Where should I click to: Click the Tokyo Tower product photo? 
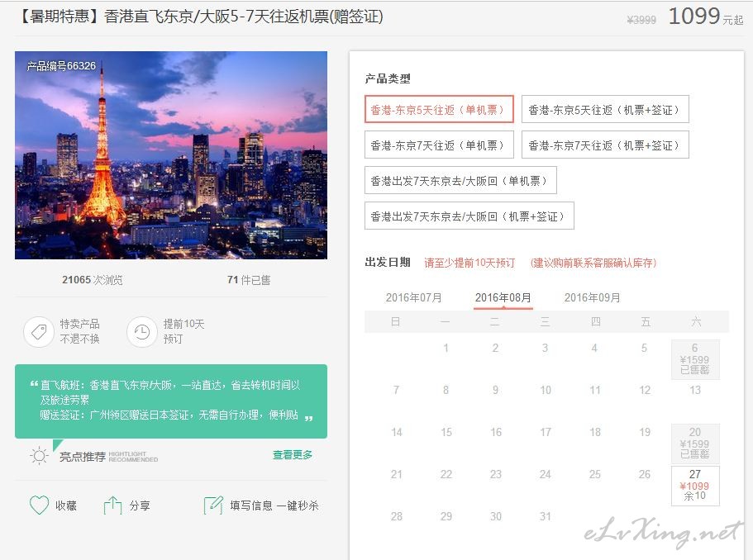tap(171, 155)
